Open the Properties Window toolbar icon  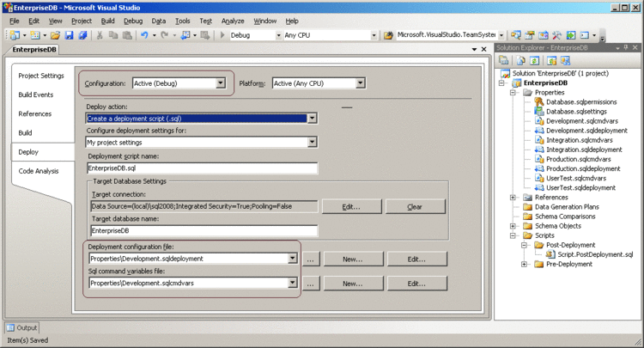[x=530, y=35]
